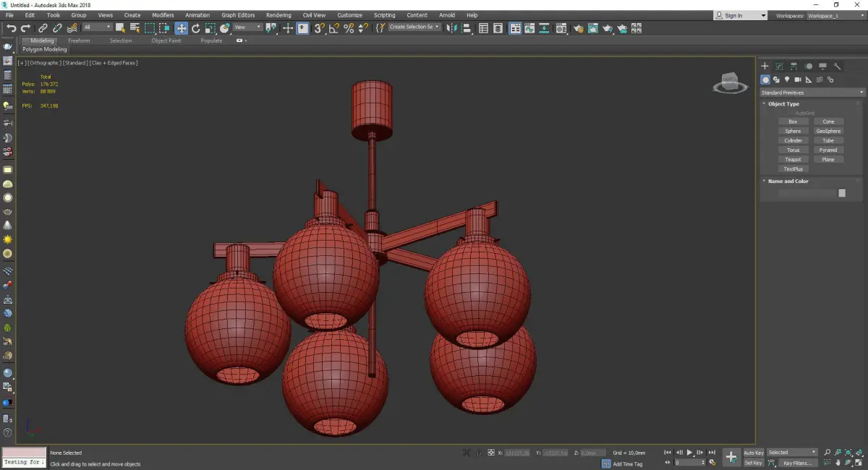Click the Sphere primitive button
This screenshot has width=868, height=470.
[793, 132]
